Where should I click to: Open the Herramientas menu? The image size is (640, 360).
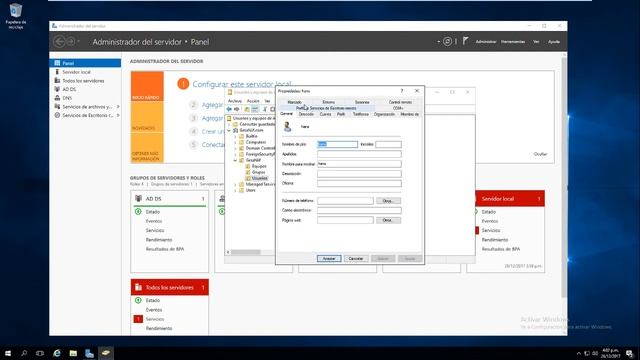click(513, 42)
